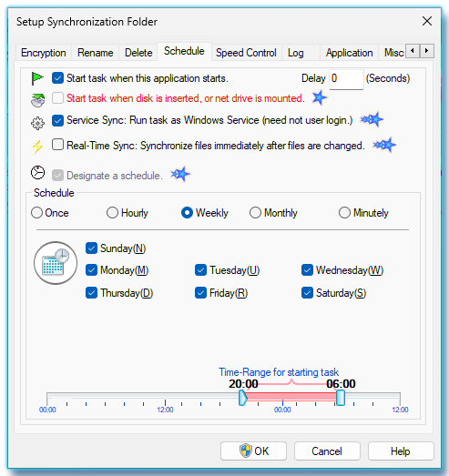Click the clock icon beside Designate a schedule
The image size is (449, 476).
(38, 173)
